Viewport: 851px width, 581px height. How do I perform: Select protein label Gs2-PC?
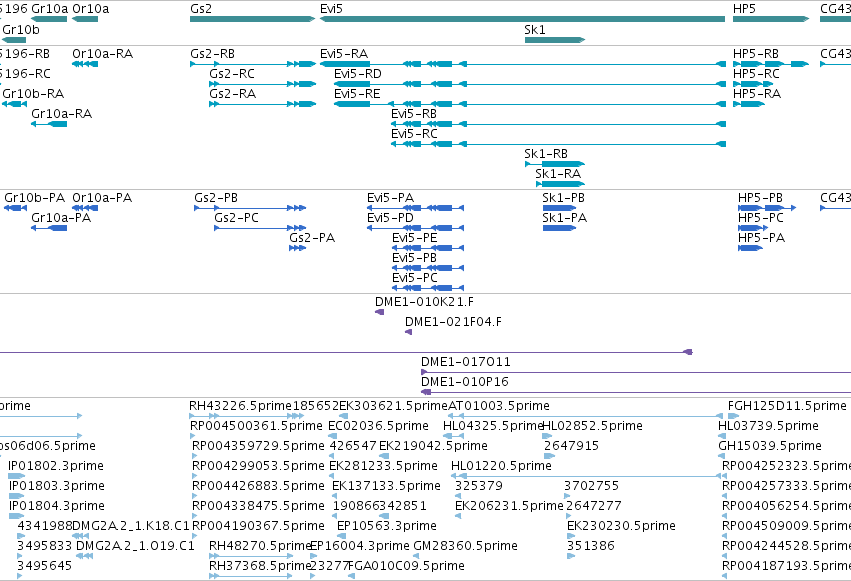(237, 218)
